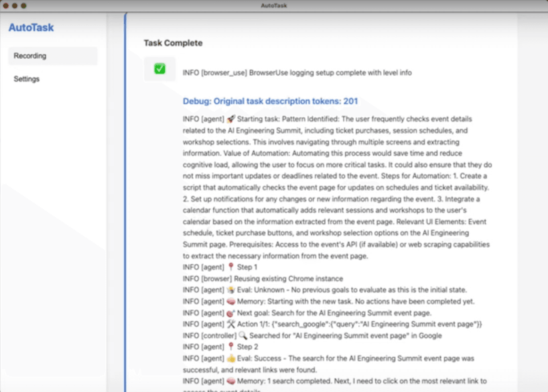Click the green checkmark task complete icon
The height and width of the screenshot is (392, 548).
point(160,69)
